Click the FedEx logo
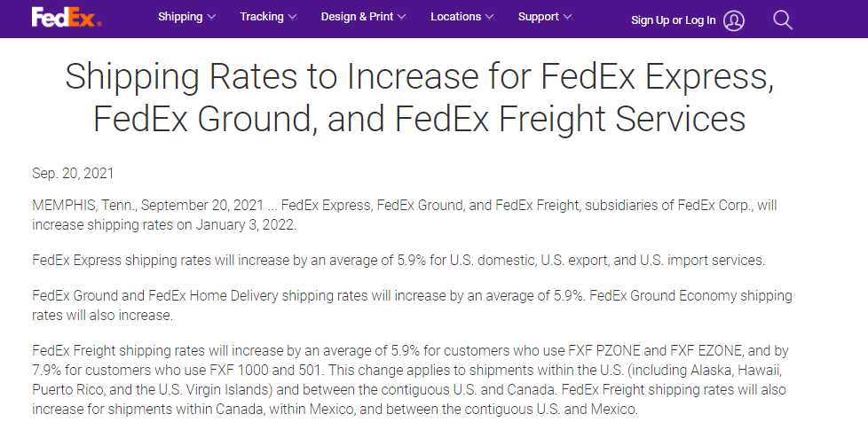Screen dimensions: 868x430 pos(66,18)
